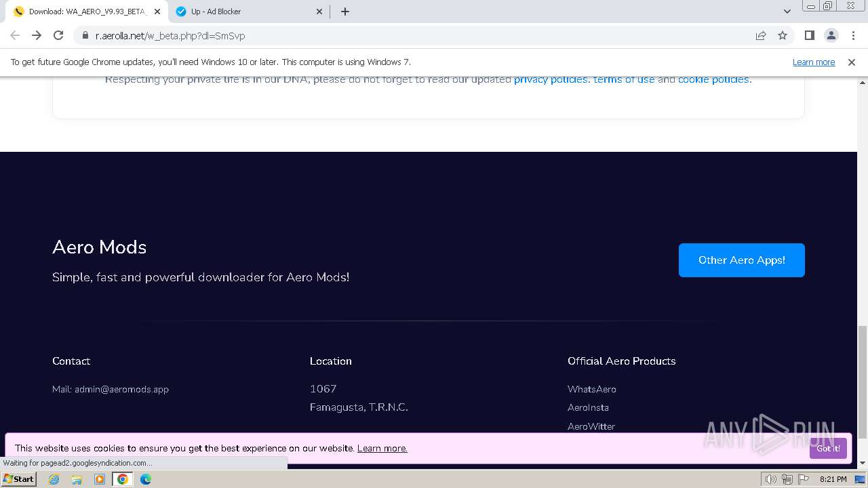Click Other Aero Apps! button
868x488 pixels.
click(742, 260)
